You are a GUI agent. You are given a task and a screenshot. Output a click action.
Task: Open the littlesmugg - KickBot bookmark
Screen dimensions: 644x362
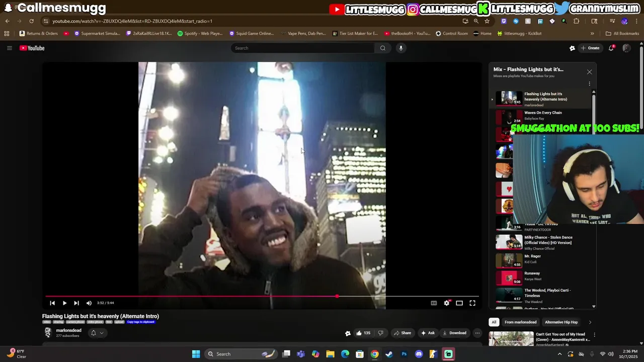(519, 34)
